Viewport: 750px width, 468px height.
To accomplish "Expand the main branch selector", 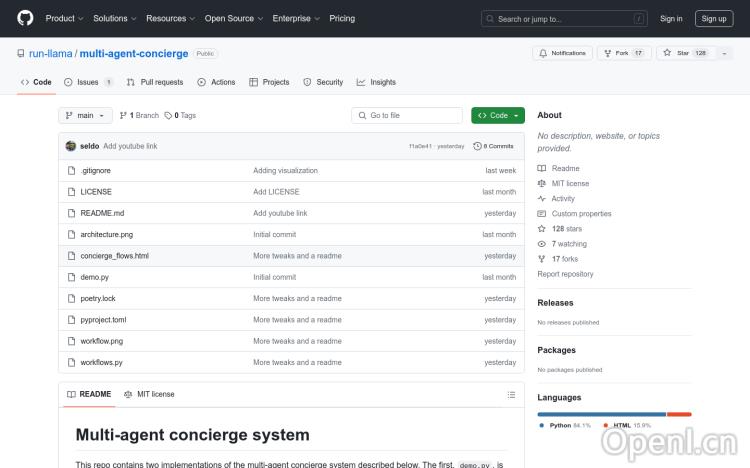I will (84, 115).
